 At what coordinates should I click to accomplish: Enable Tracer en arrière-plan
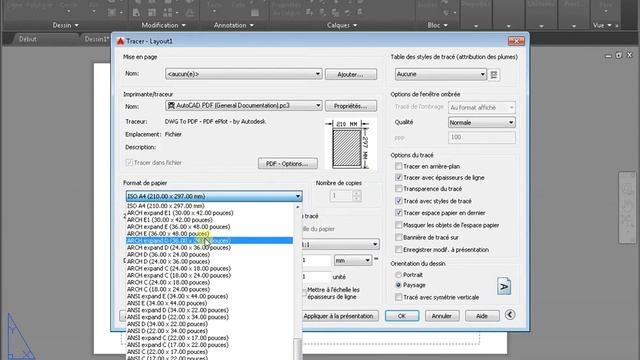pyautogui.click(x=398, y=166)
